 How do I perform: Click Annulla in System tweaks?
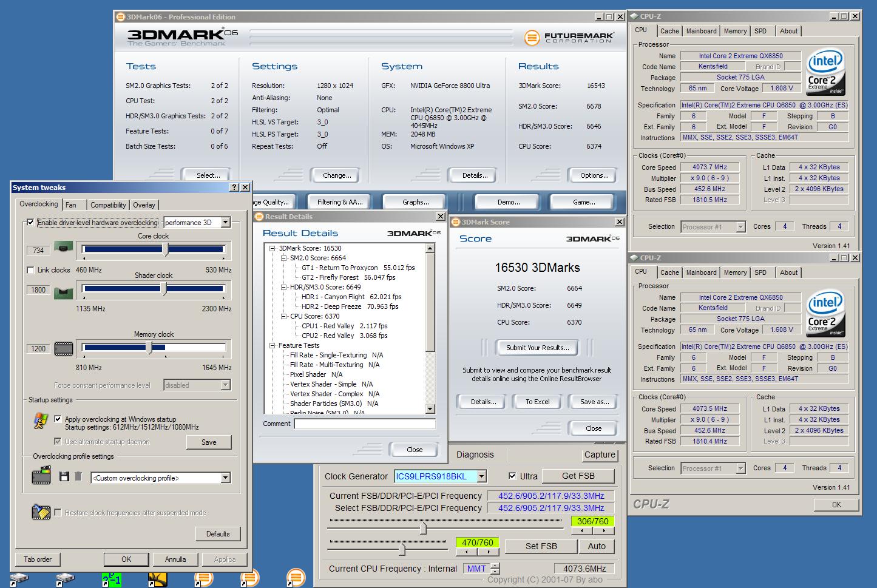point(175,559)
